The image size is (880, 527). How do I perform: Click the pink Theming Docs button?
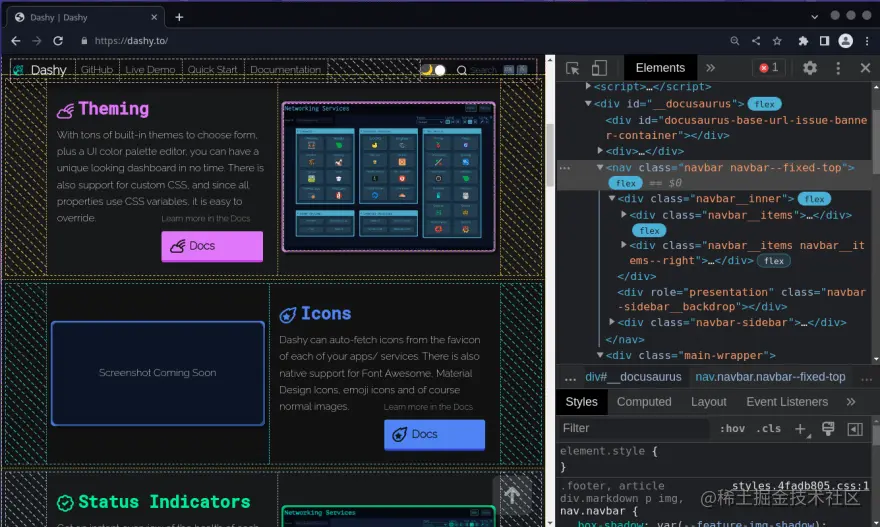[x=212, y=246]
